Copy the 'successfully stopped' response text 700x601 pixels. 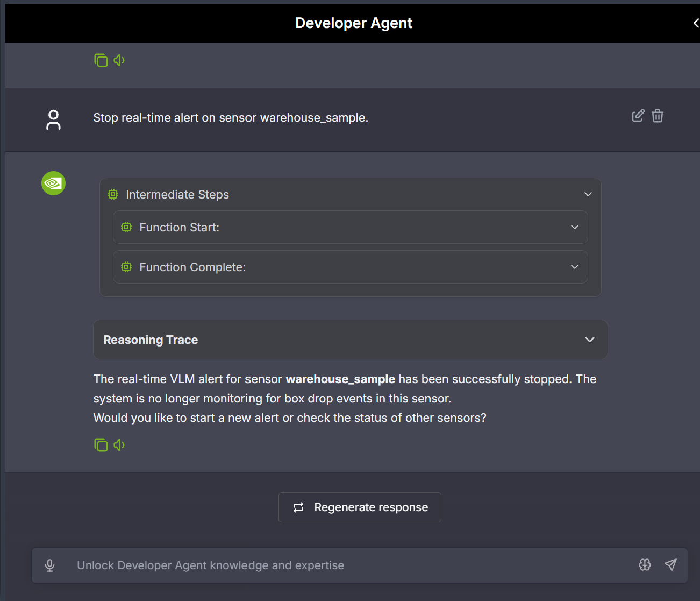(101, 445)
